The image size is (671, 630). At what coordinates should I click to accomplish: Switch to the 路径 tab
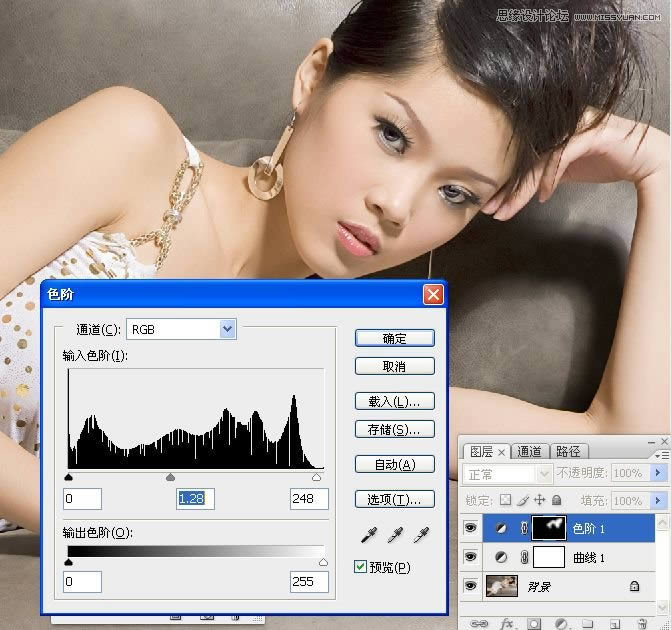pyautogui.click(x=568, y=452)
